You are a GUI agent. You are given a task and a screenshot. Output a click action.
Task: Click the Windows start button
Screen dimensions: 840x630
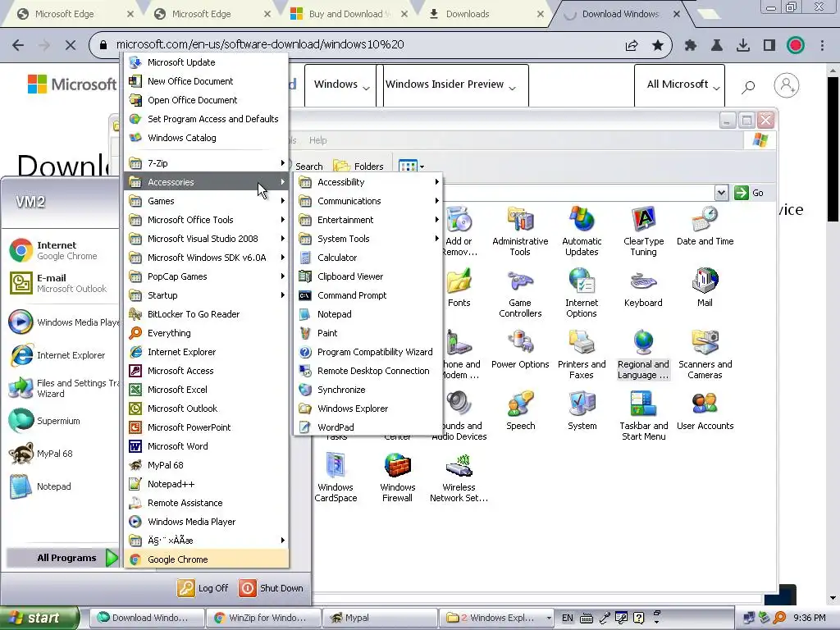click(39, 618)
